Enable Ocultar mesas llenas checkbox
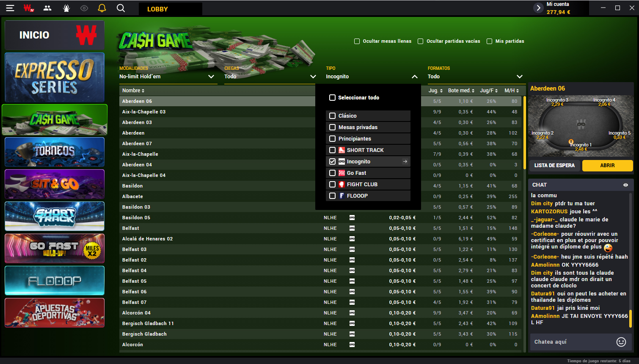639x364 pixels. (x=357, y=41)
